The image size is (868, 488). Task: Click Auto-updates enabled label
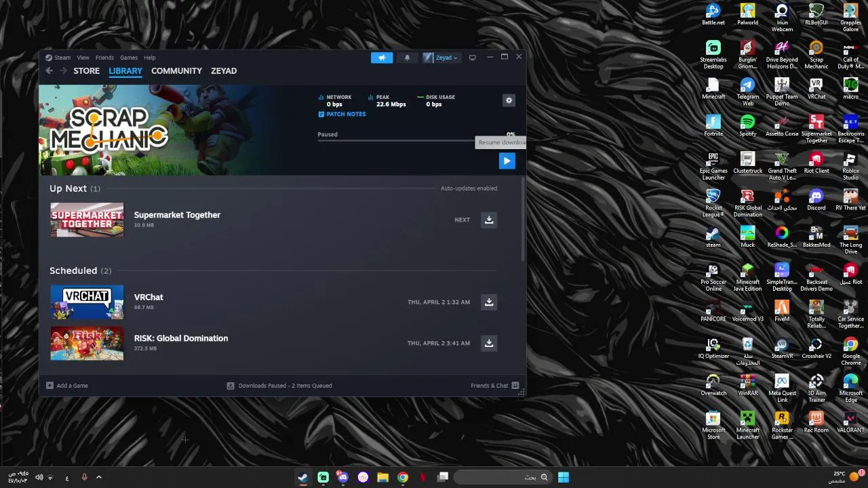pyautogui.click(x=469, y=188)
